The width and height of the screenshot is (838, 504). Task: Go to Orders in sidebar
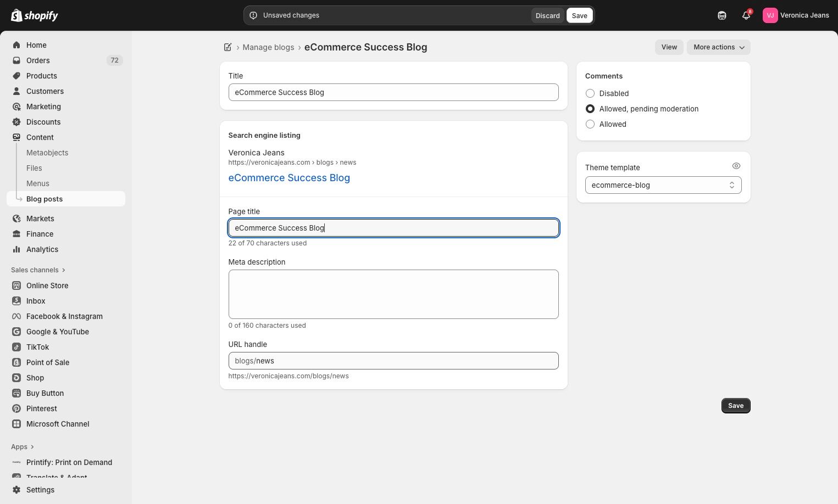38,60
